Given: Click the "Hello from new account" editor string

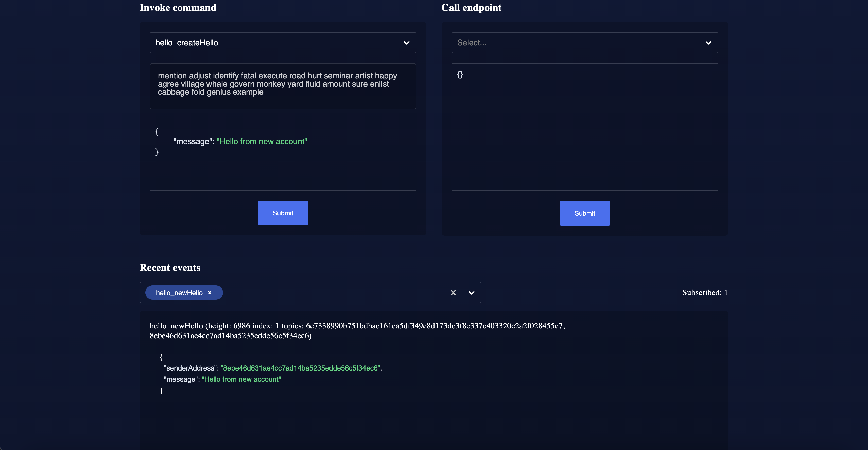Looking at the screenshot, I should point(262,142).
